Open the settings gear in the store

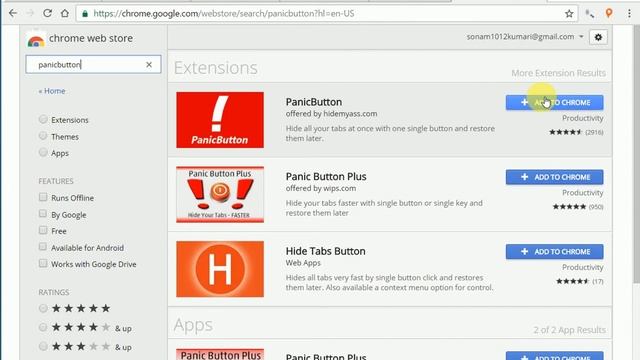[x=598, y=37]
